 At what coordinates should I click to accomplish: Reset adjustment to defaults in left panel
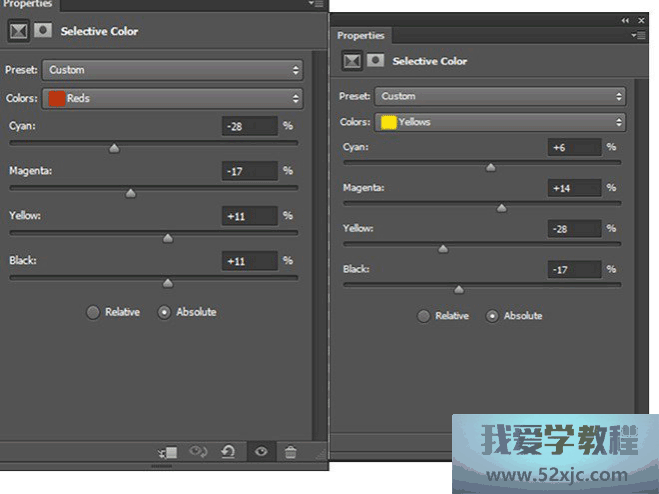click(x=228, y=452)
